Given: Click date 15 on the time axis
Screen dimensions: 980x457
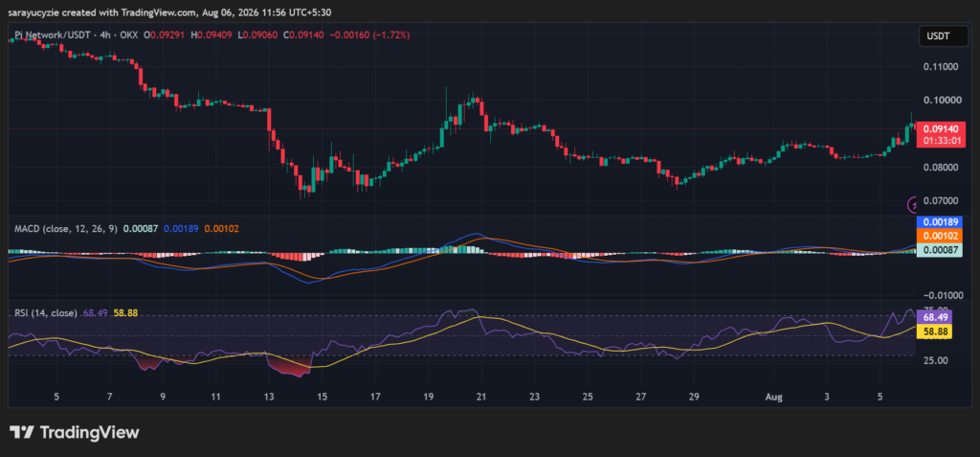Looking at the screenshot, I should pos(322,397).
